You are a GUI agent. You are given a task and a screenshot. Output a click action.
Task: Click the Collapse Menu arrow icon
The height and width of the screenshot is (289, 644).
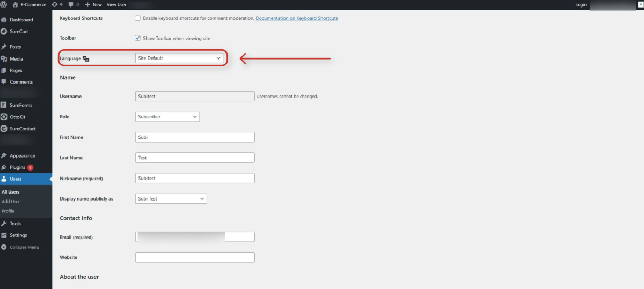click(4, 247)
